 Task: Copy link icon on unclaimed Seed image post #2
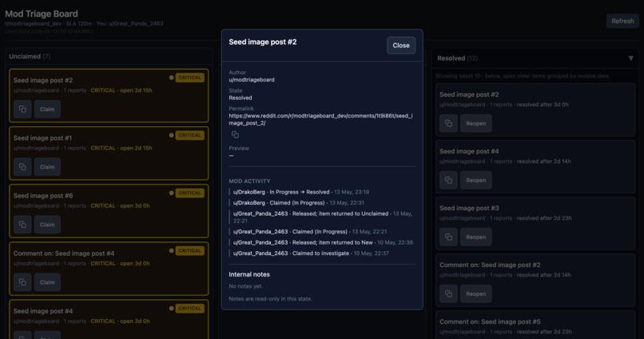coord(22,110)
